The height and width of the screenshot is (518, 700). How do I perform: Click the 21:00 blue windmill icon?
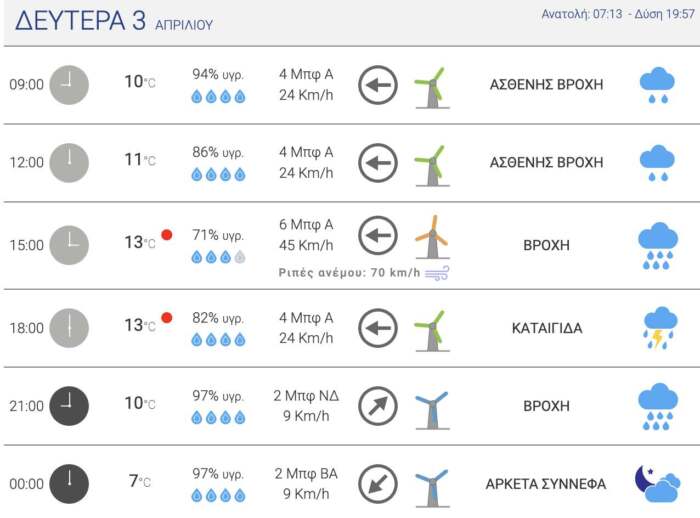432,407
